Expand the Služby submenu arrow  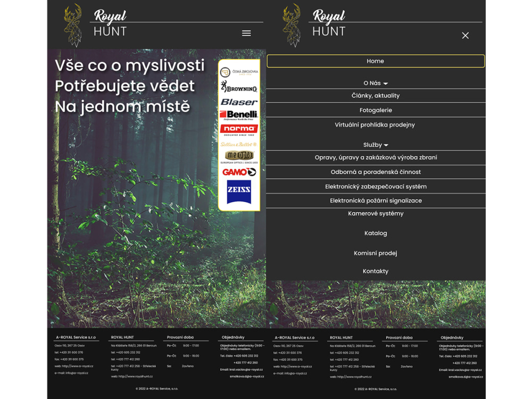(386, 145)
